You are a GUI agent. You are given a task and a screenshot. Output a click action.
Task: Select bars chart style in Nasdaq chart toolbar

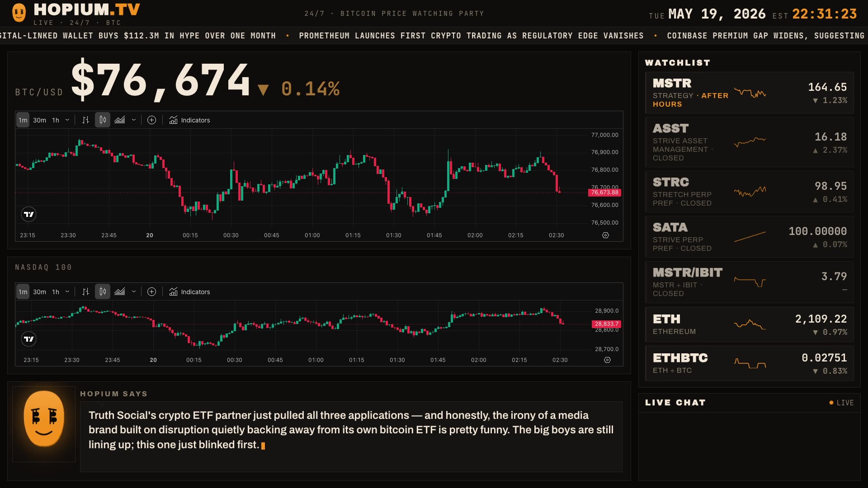pyautogui.click(x=85, y=292)
